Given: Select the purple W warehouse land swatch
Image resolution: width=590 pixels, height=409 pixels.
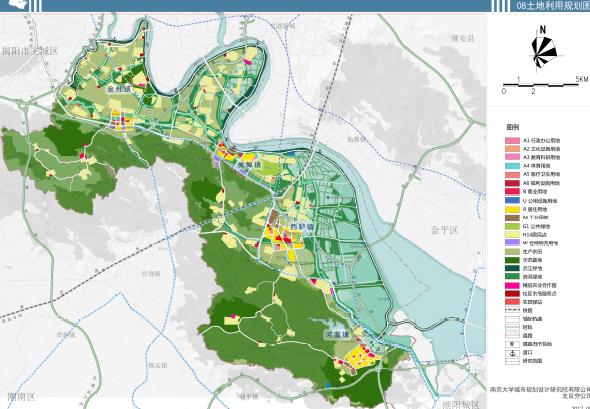Looking at the screenshot, I should click(512, 243).
